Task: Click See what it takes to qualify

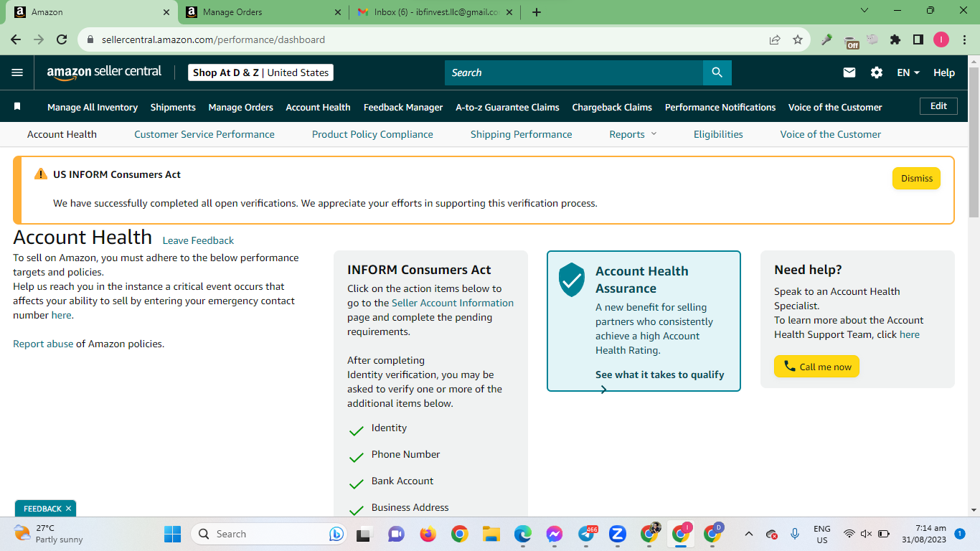Action: 660,375
